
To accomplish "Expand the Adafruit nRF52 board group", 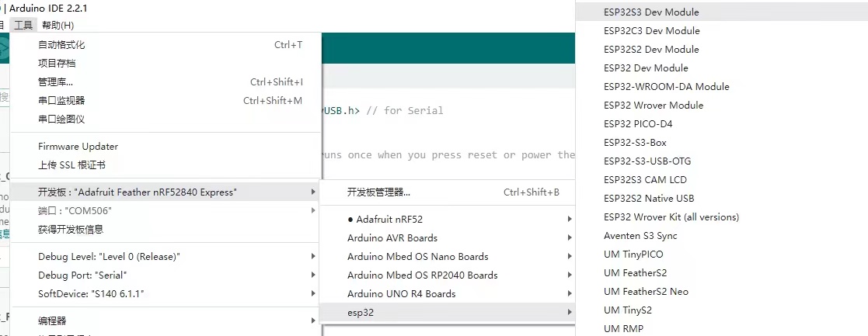I will [448, 220].
